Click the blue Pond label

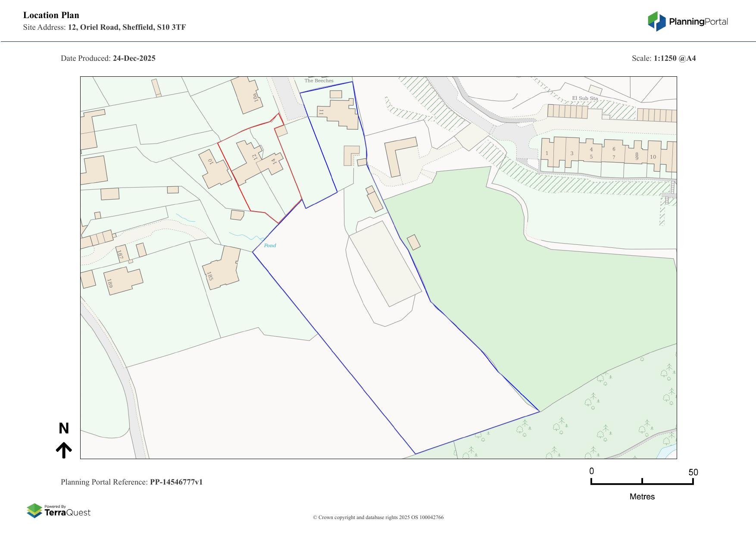(x=270, y=245)
